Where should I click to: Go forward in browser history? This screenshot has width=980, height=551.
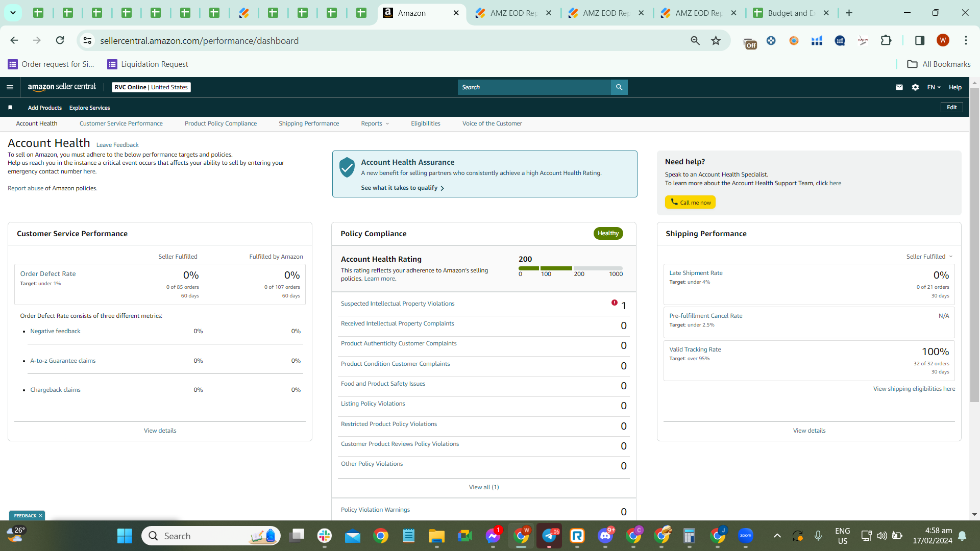37,40
